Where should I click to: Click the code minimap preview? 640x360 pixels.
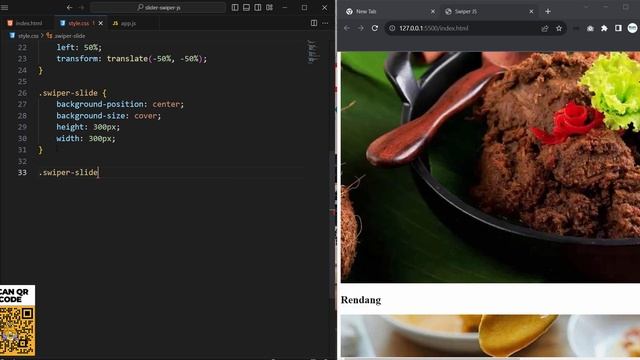(x=313, y=52)
